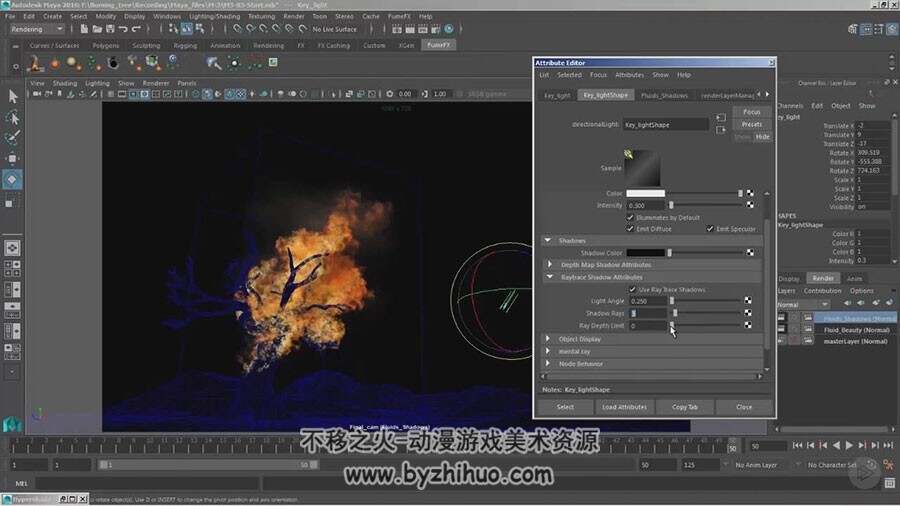Expand Node Behavior section

548,363
